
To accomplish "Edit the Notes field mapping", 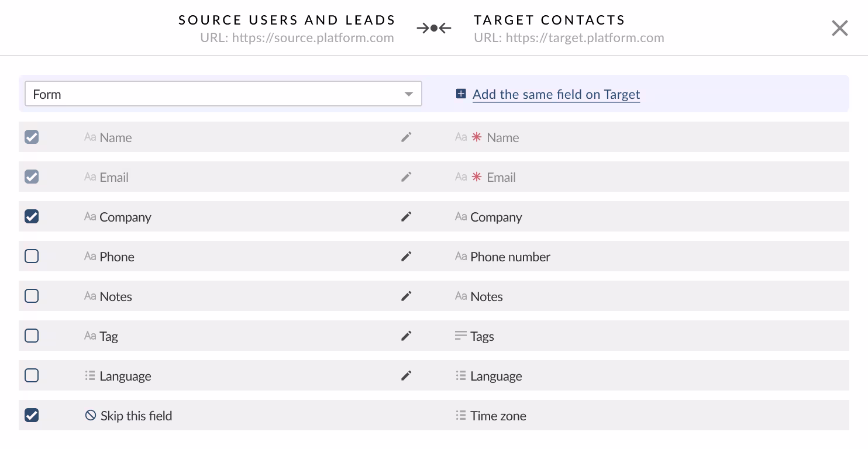I will (x=407, y=296).
